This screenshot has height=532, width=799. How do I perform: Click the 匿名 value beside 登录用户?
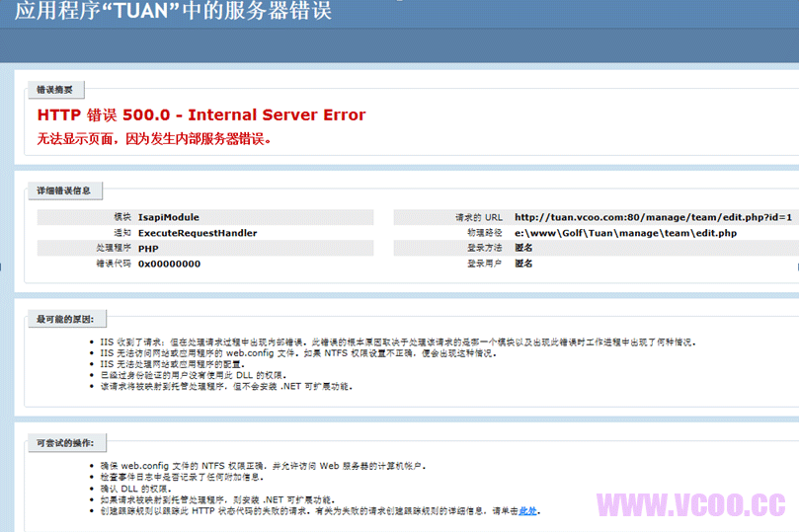(524, 264)
